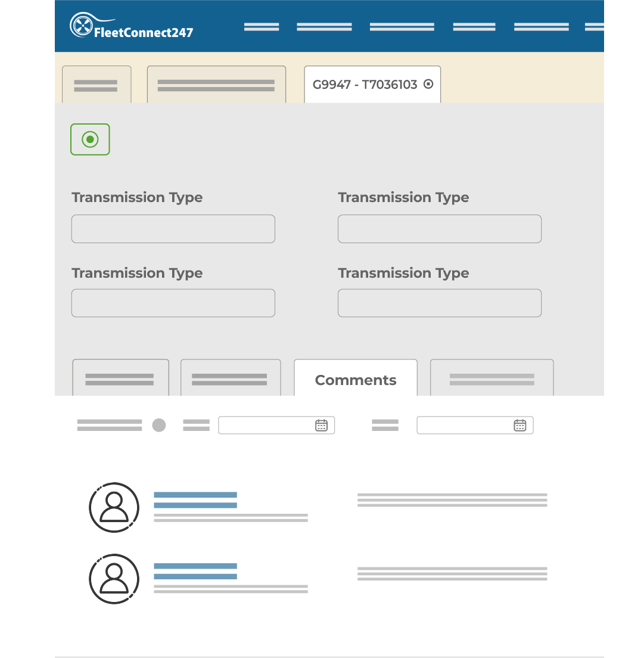Open the wide second tab beside G9947
Image resolution: width=644 pixels, height=658 pixels.
tap(216, 85)
